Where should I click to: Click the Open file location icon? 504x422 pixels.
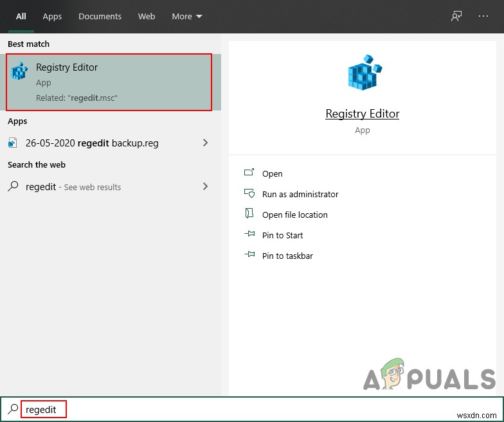tap(249, 213)
